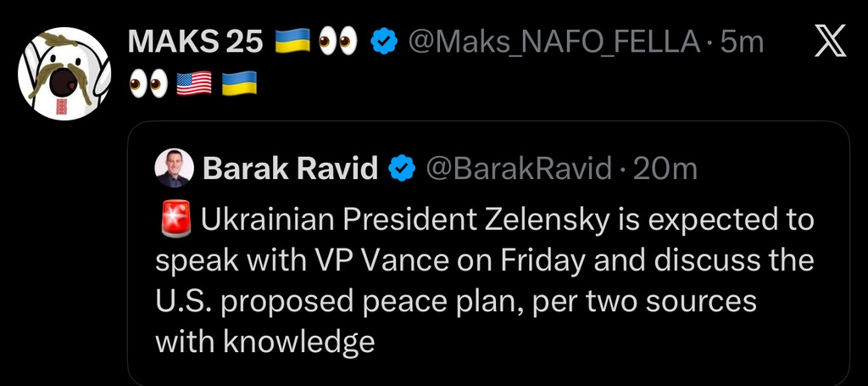Click Barak Ravid's blue verified badge

(x=401, y=169)
